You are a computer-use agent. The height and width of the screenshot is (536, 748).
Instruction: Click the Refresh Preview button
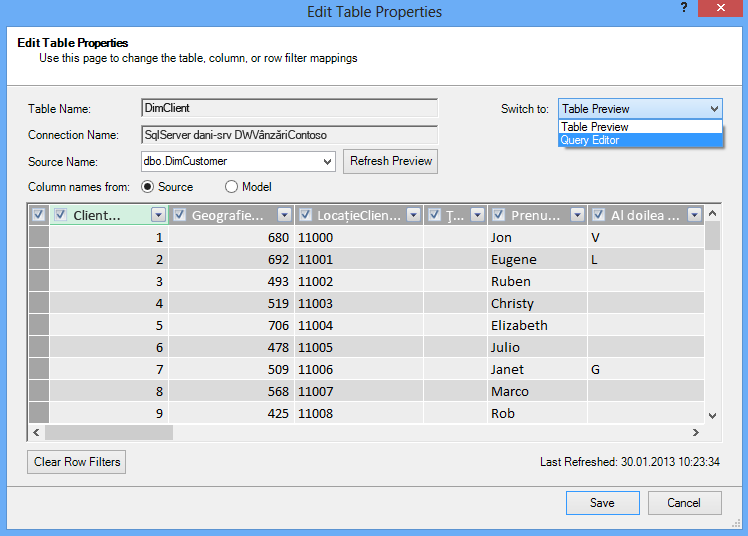coord(390,161)
